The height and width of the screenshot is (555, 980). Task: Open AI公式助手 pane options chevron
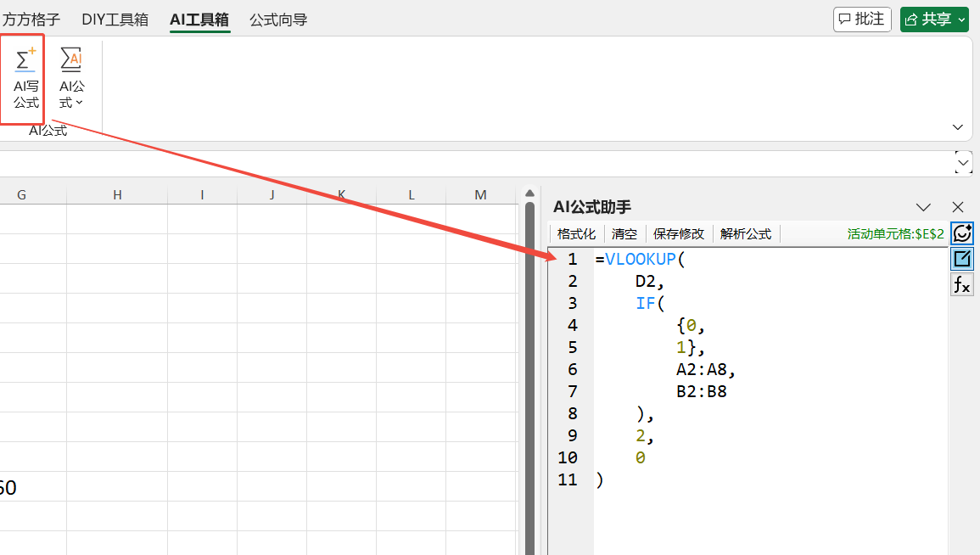click(x=924, y=207)
